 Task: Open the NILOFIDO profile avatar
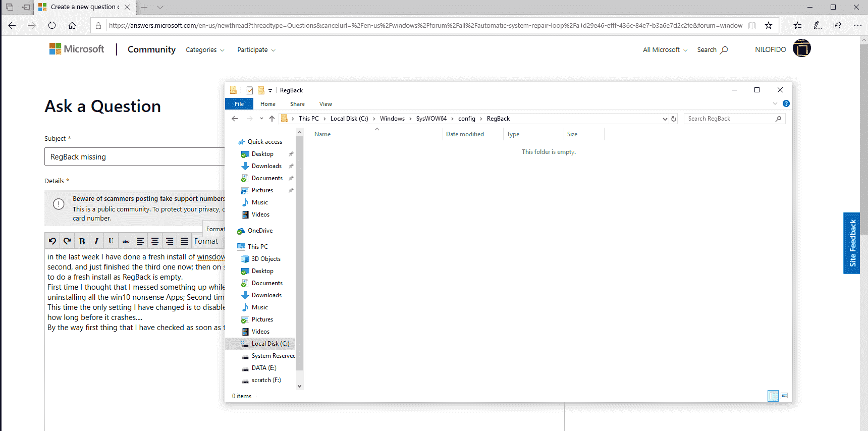coord(801,48)
